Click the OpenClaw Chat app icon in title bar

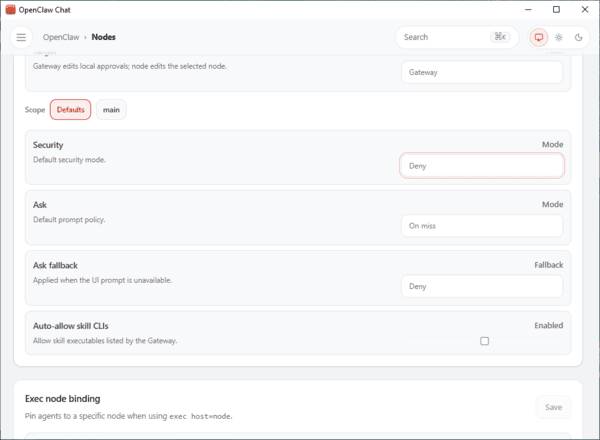click(x=10, y=9)
